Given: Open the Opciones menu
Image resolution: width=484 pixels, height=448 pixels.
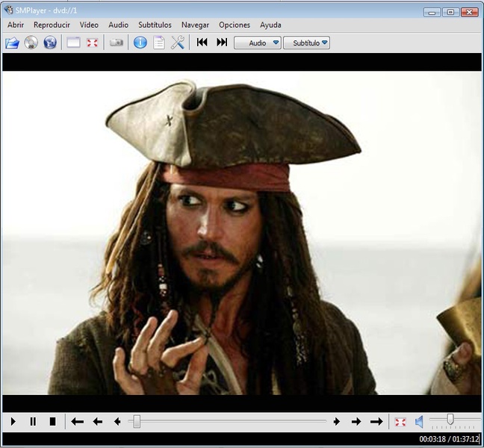Looking at the screenshot, I should click(x=235, y=25).
